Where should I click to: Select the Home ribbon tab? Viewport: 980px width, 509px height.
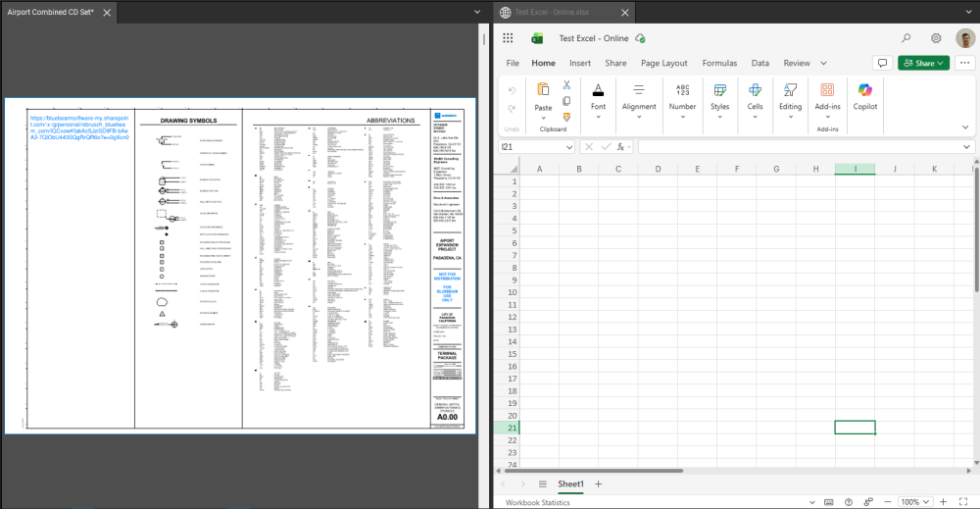[x=543, y=63]
